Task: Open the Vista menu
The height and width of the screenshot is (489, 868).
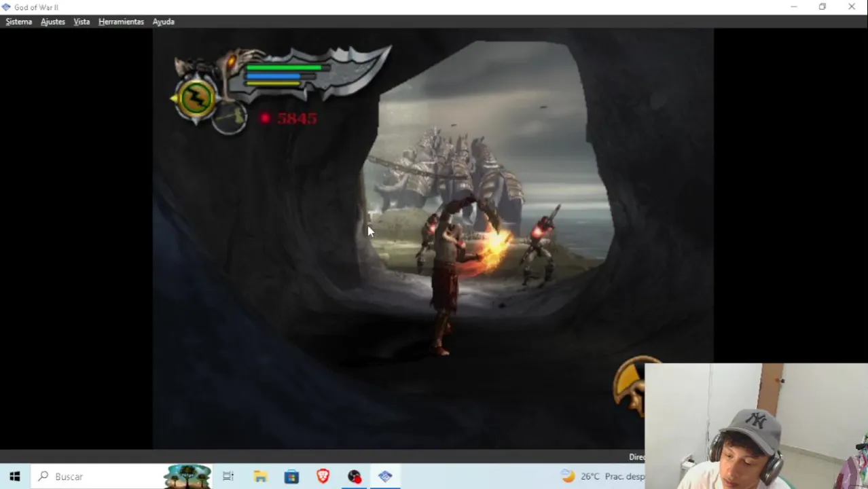Action: tap(82, 22)
